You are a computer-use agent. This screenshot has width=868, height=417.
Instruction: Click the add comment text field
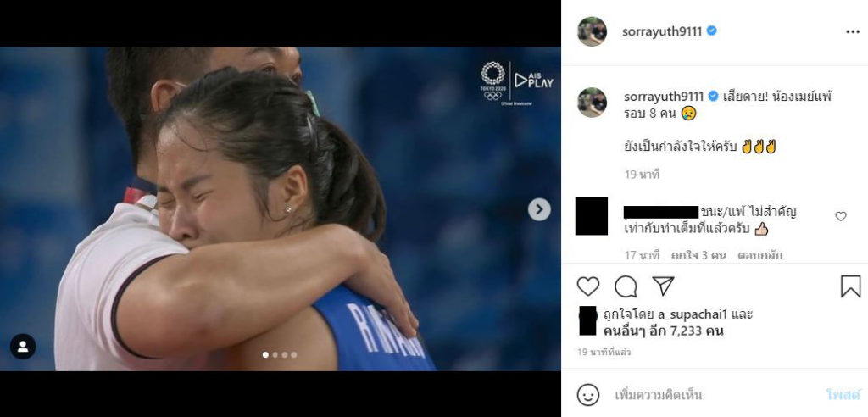[x=714, y=395]
